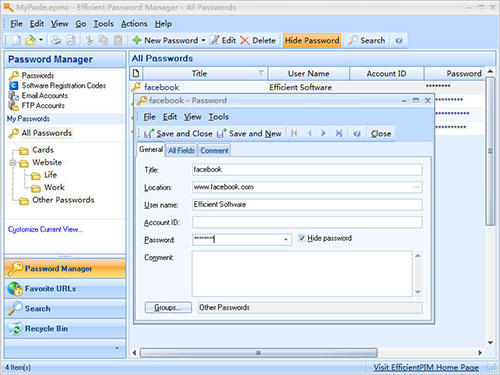Viewport: 500px width, 375px height.
Task: Go to previous record arrow icon
Action: tap(309, 133)
